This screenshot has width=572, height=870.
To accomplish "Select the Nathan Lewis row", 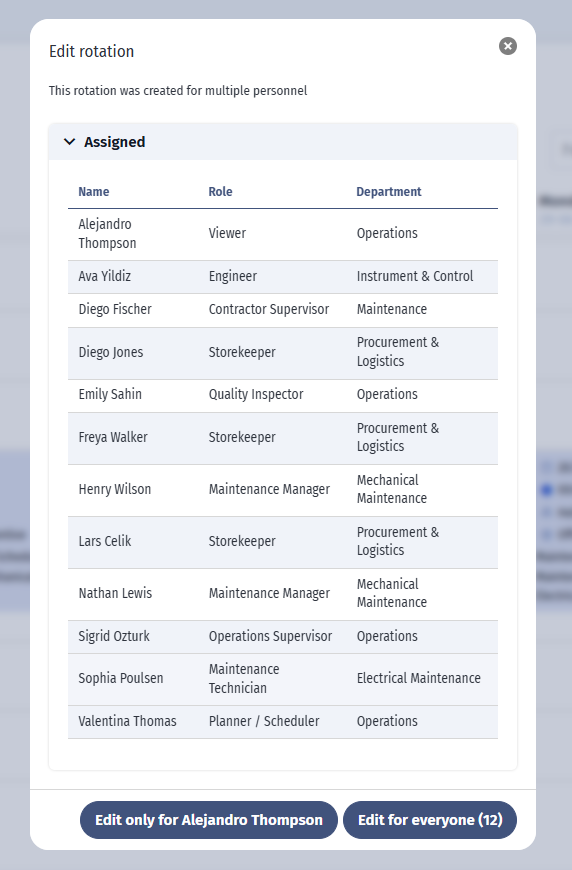I will tap(283, 594).
